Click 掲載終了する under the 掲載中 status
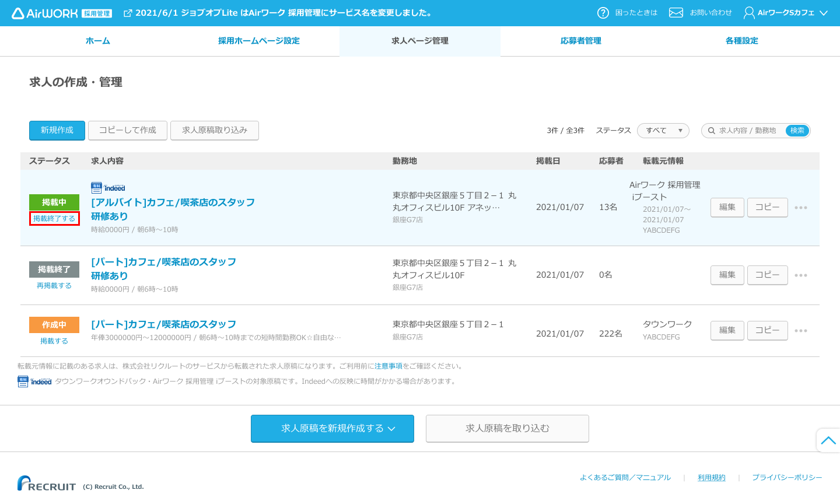The height and width of the screenshot is (504, 840). [x=54, y=218]
